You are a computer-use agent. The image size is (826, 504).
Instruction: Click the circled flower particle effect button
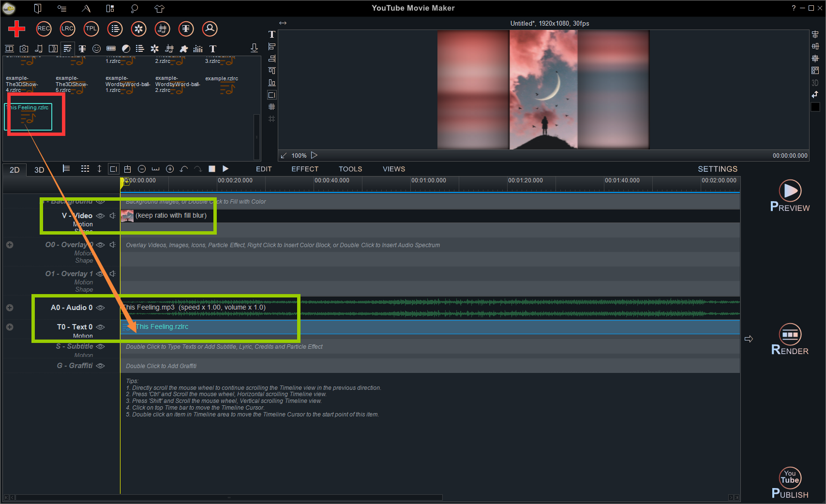[x=138, y=29]
